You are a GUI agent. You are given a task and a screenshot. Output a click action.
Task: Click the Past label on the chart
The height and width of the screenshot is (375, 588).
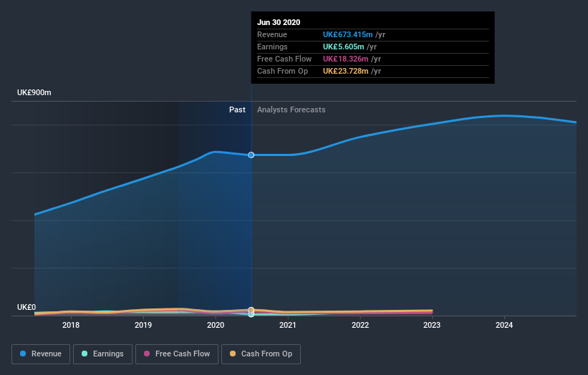(x=237, y=109)
